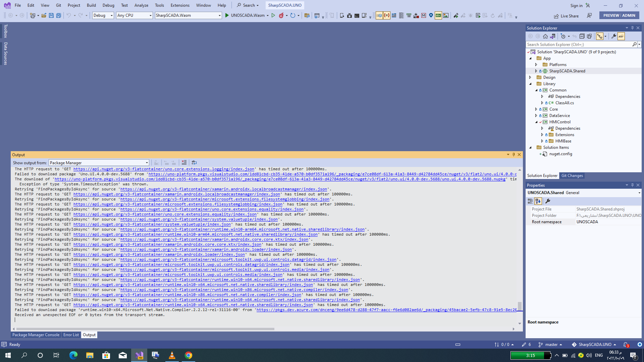This screenshot has width=644, height=362.
Task: Open the Any CPU platform dropdown
Action: click(x=135, y=15)
